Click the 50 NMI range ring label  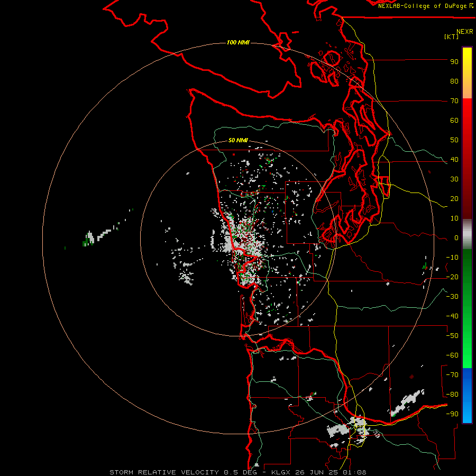coord(238,140)
